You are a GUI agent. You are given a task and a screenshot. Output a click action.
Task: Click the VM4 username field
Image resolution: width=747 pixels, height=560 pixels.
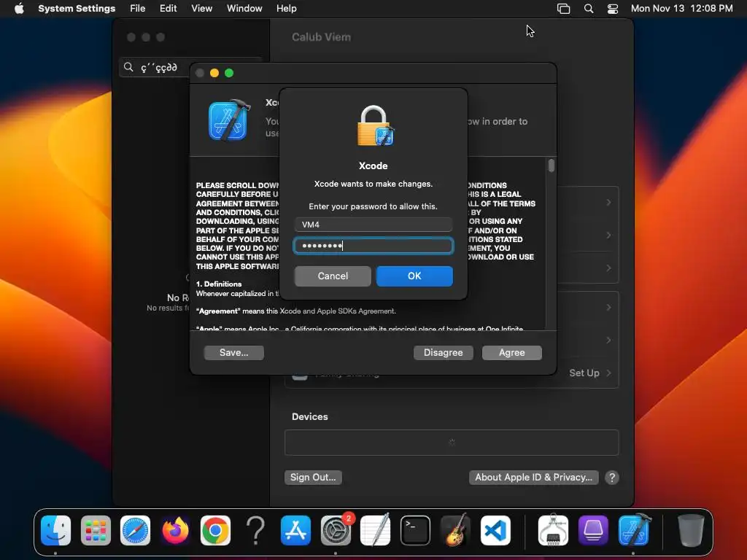(x=373, y=225)
